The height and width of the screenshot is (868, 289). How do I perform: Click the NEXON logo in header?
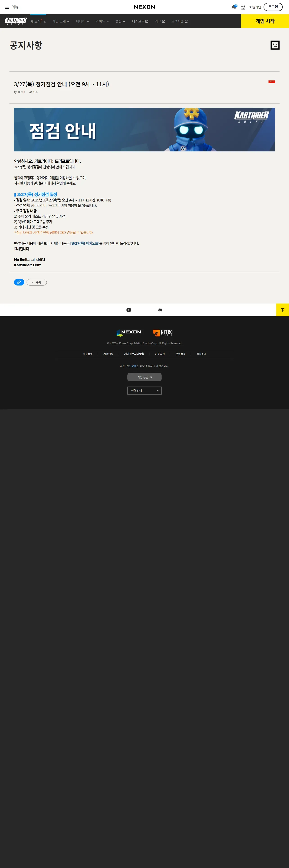point(144,7)
